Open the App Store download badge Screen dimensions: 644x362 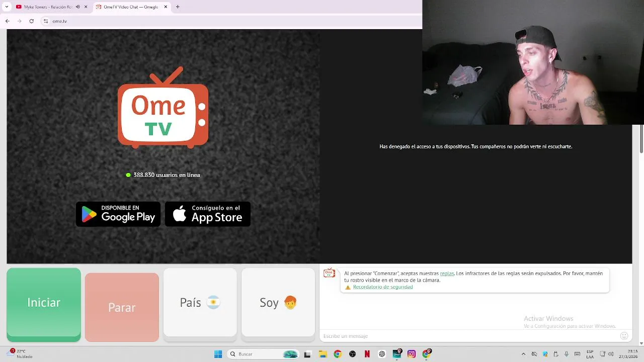[208, 214]
